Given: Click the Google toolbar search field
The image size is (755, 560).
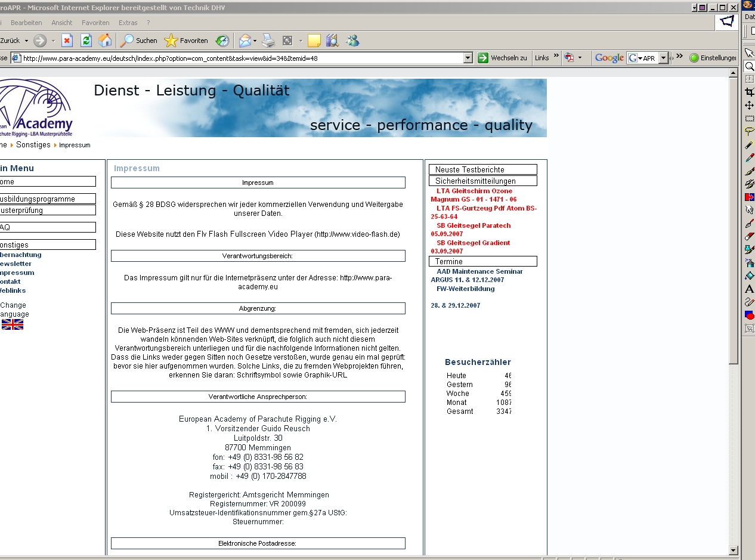Looking at the screenshot, I should click(x=648, y=58).
